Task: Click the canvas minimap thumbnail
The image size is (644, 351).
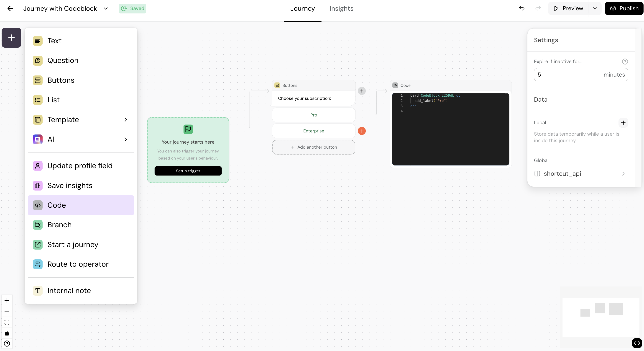Action: 601,317
